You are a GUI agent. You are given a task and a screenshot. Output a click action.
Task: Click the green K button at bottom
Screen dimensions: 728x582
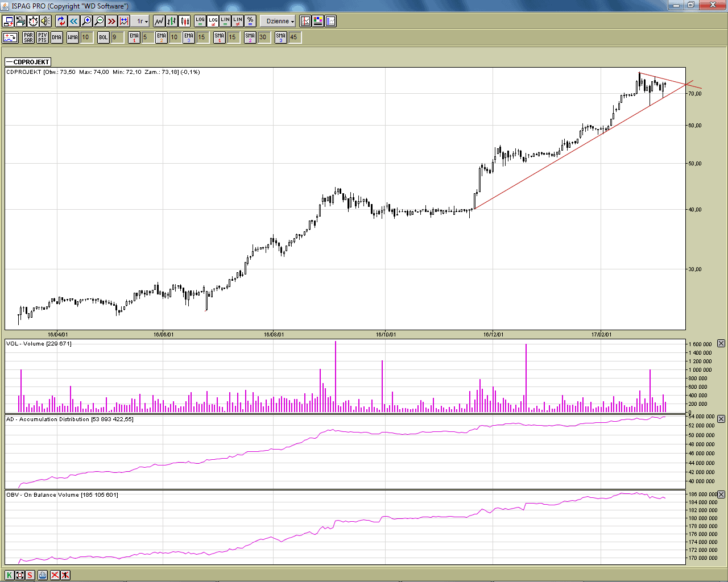[9, 575]
